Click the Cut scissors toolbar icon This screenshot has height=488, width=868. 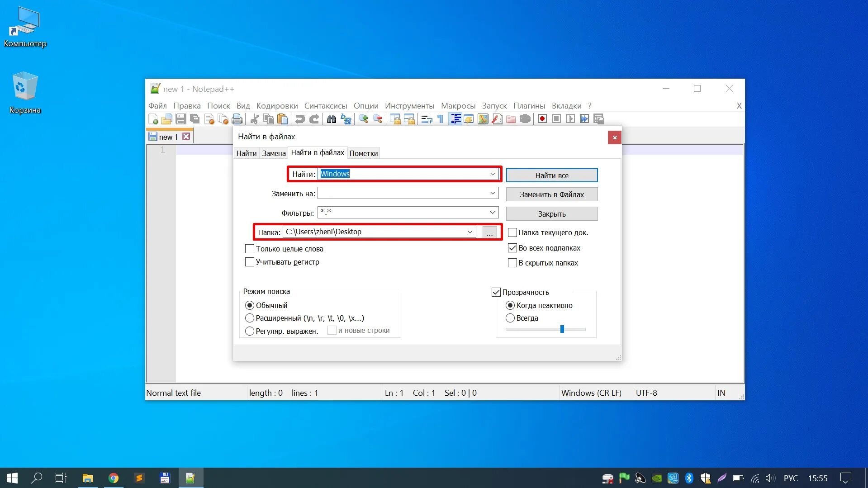click(x=255, y=119)
